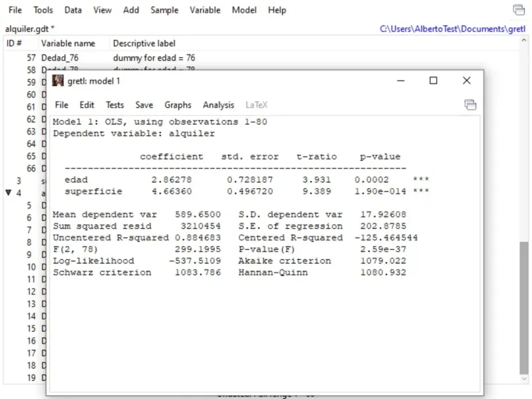Close the model 1 window

click(467, 80)
